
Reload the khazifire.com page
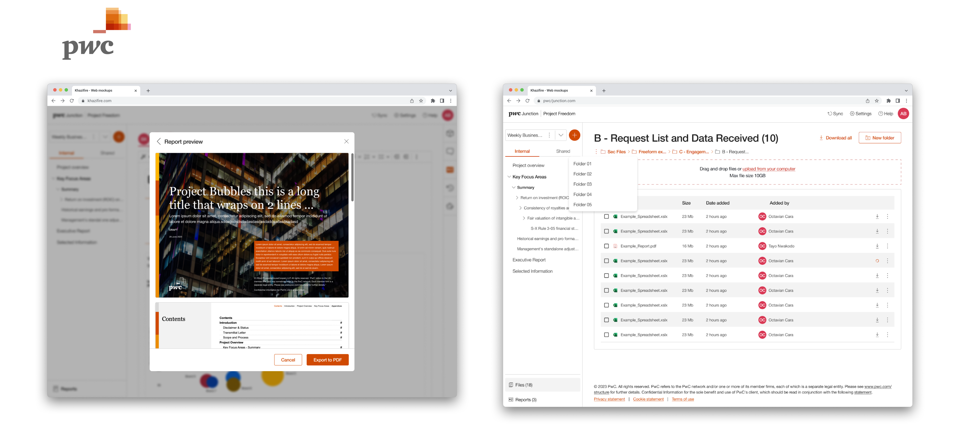pos(72,101)
